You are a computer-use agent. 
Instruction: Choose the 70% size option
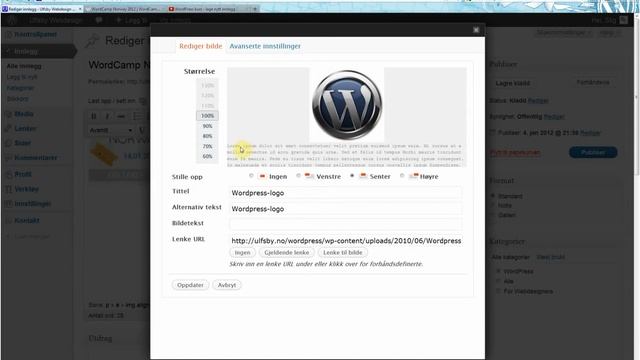(207, 147)
